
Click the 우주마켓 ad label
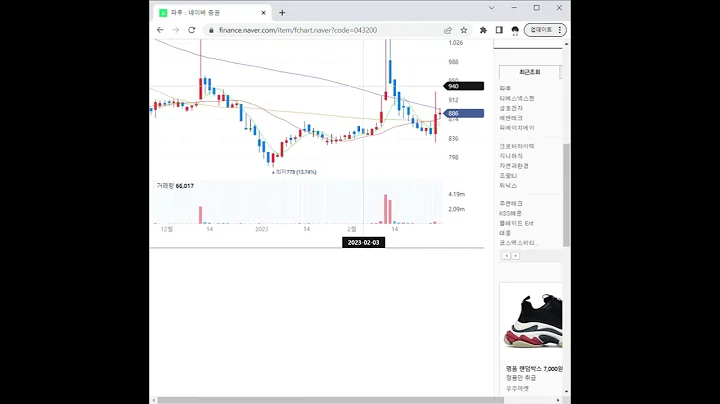pos(518,388)
